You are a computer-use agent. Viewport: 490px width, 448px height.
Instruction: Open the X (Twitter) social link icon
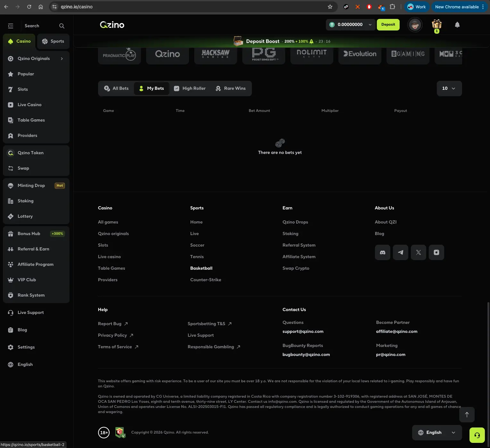419,252
